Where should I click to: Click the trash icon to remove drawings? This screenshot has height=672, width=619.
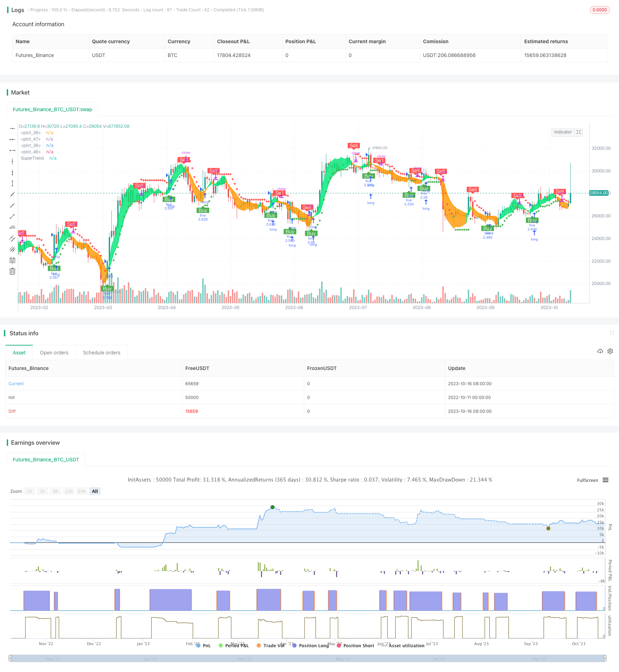(x=12, y=271)
